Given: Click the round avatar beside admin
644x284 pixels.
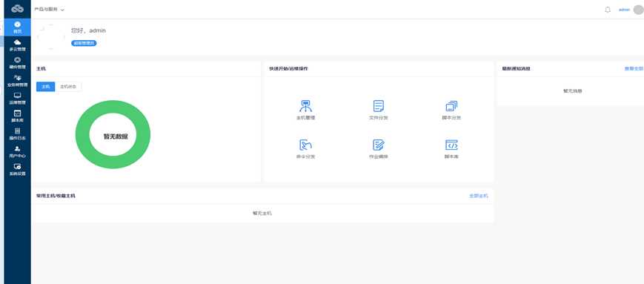Looking at the screenshot, I should click(x=638, y=10).
